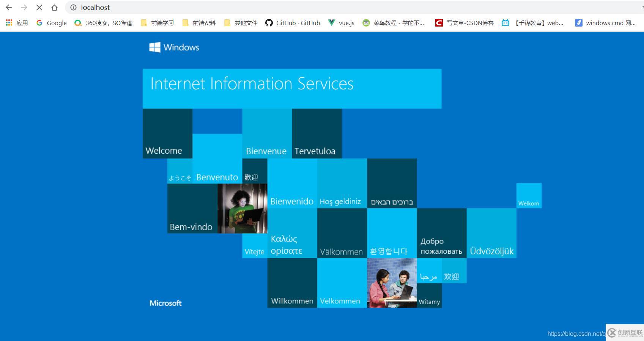Click the Willkommen tile

[x=292, y=283]
